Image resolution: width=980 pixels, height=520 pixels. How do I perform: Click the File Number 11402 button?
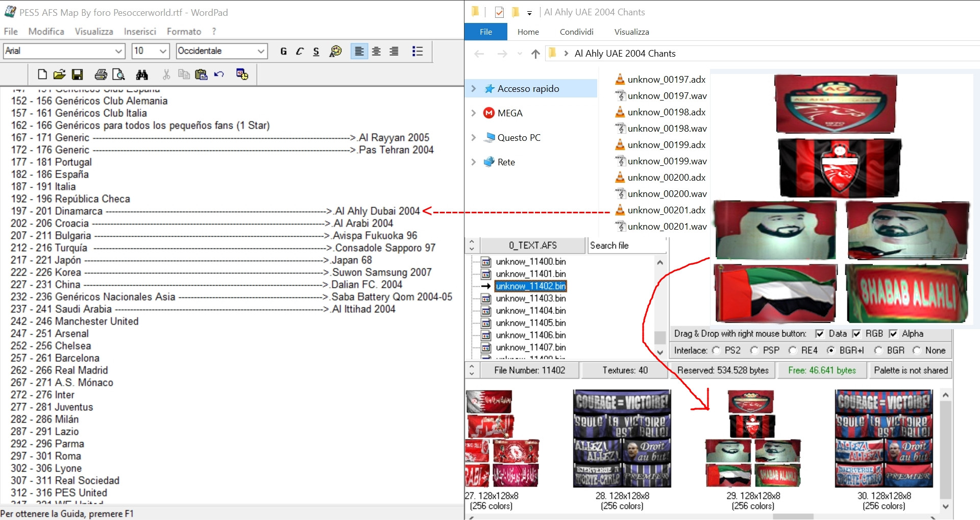click(x=529, y=370)
